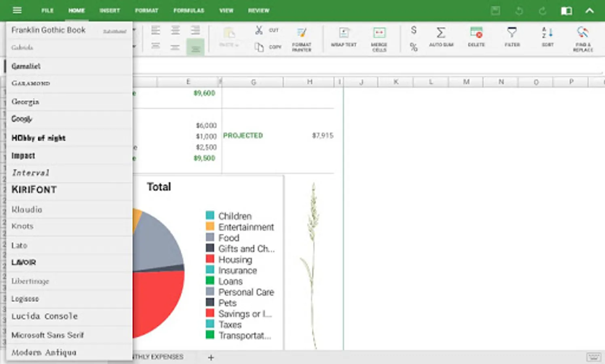Merge the selected cells
605x364 pixels.
[x=379, y=39]
